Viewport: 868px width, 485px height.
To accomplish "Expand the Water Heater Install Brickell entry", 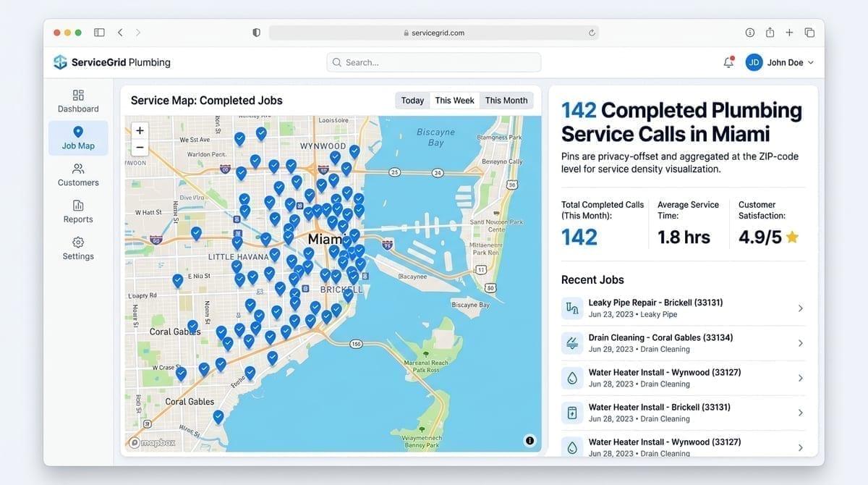I will (800, 412).
